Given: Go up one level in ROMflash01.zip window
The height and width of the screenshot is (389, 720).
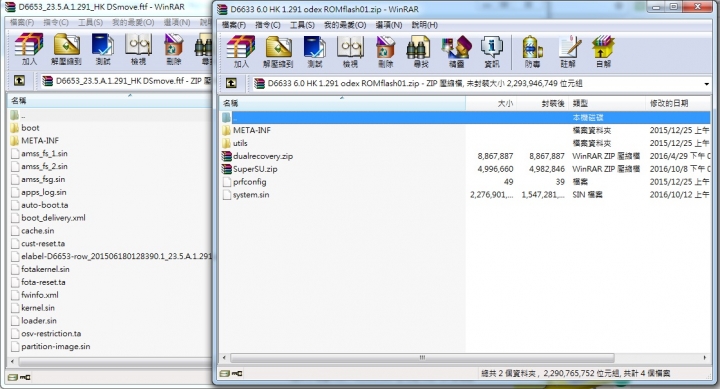Looking at the screenshot, I should pyautogui.click(x=231, y=83).
